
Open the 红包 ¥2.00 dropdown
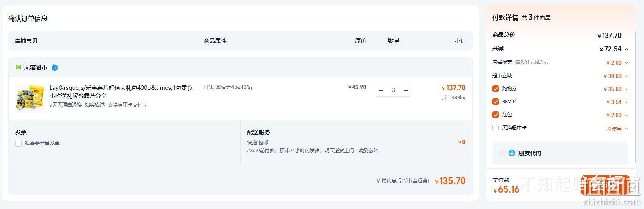coord(626,116)
